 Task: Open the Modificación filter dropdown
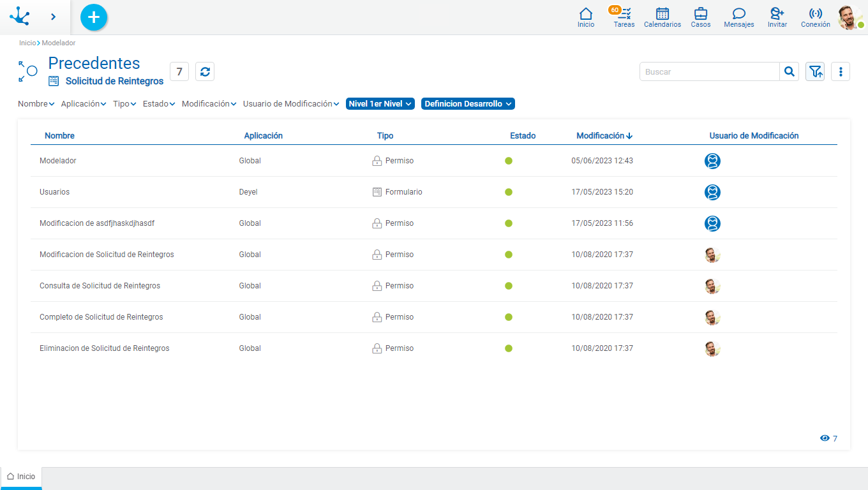209,103
